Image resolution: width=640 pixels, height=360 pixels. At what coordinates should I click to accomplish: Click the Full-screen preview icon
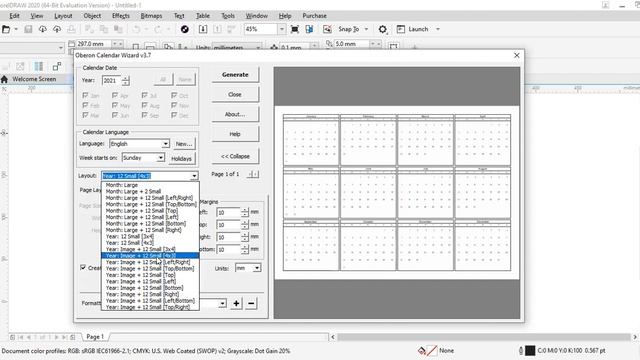pyautogui.click(x=294, y=29)
